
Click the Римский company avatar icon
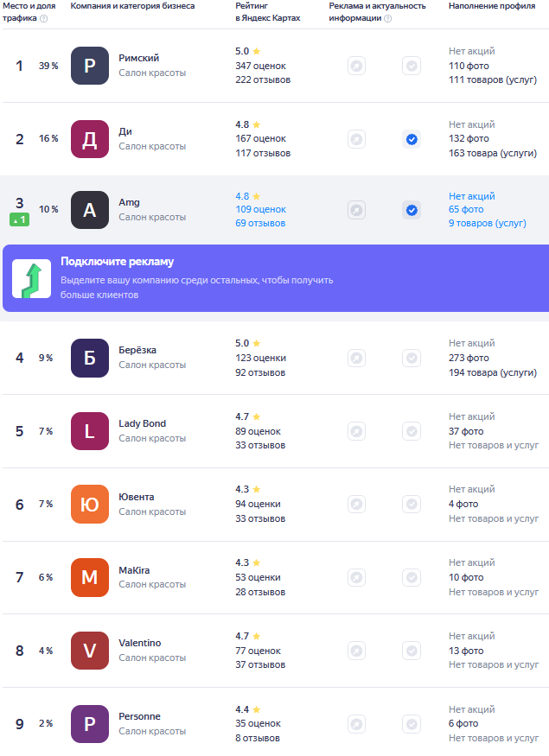coord(90,66)
